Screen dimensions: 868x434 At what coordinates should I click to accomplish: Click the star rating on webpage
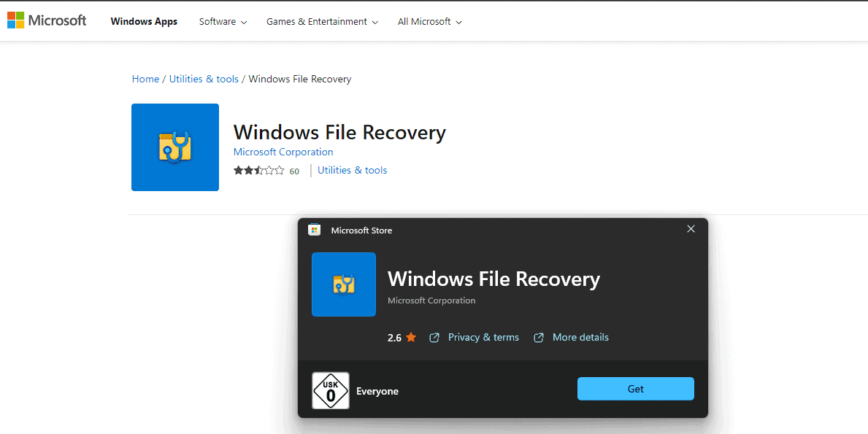point(258,170)
